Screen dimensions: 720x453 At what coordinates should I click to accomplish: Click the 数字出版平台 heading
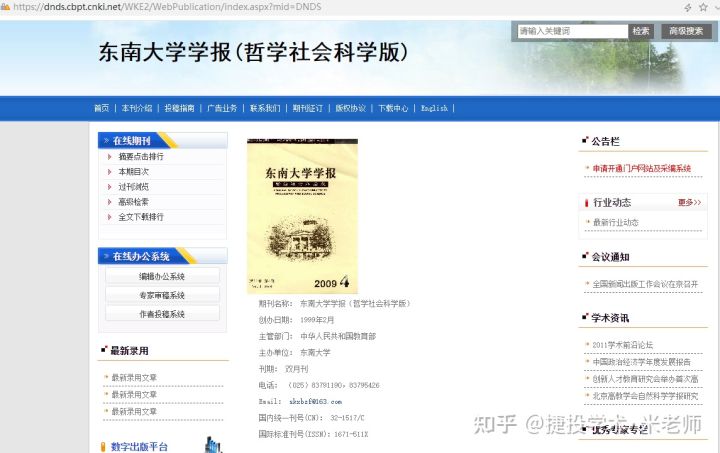point(139,447)
